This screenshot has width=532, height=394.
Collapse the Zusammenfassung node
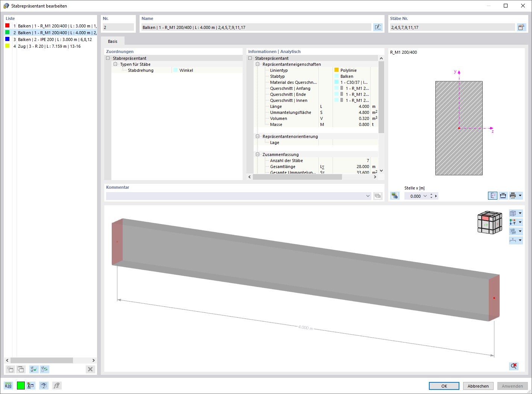tap(258, 155)
